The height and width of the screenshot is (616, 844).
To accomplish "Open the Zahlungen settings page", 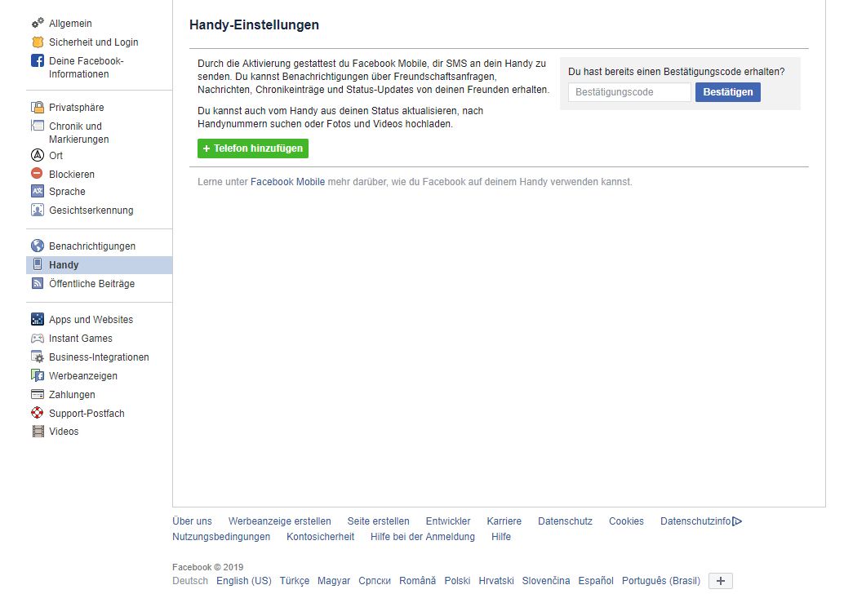I will point(72,395).
